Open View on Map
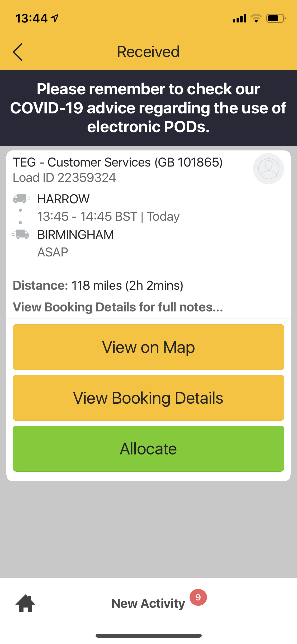 click(148, 347)
